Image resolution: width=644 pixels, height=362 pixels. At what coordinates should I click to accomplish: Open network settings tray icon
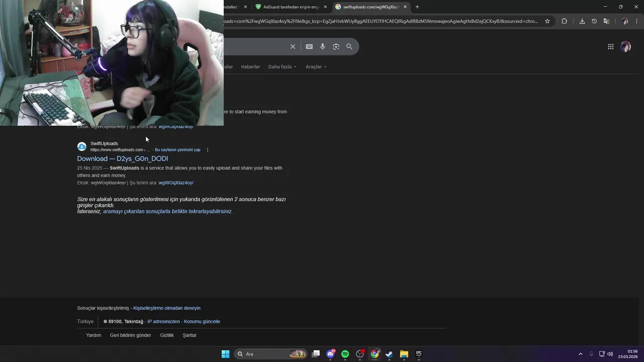tap(602, 354)
